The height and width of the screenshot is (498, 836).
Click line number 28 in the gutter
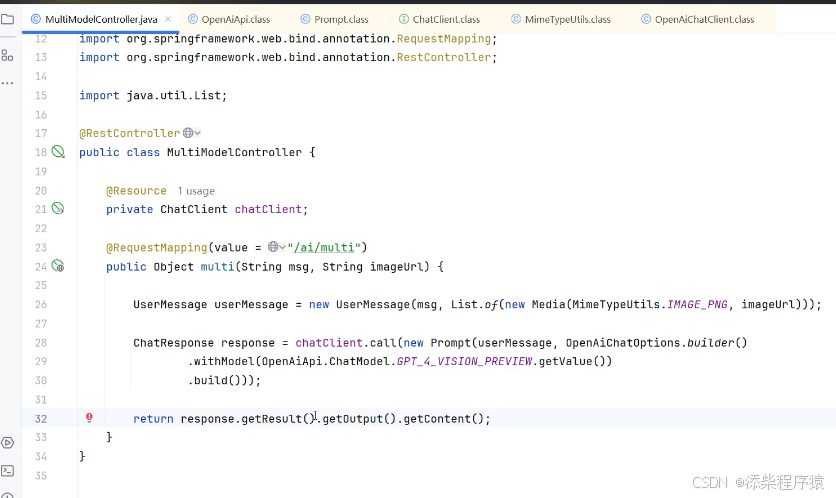(41, 343)
